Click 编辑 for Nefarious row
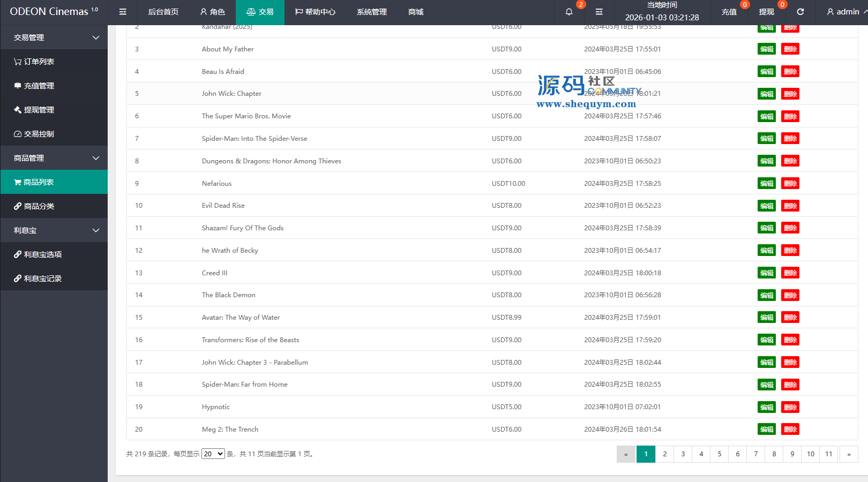 click(767, 183)
